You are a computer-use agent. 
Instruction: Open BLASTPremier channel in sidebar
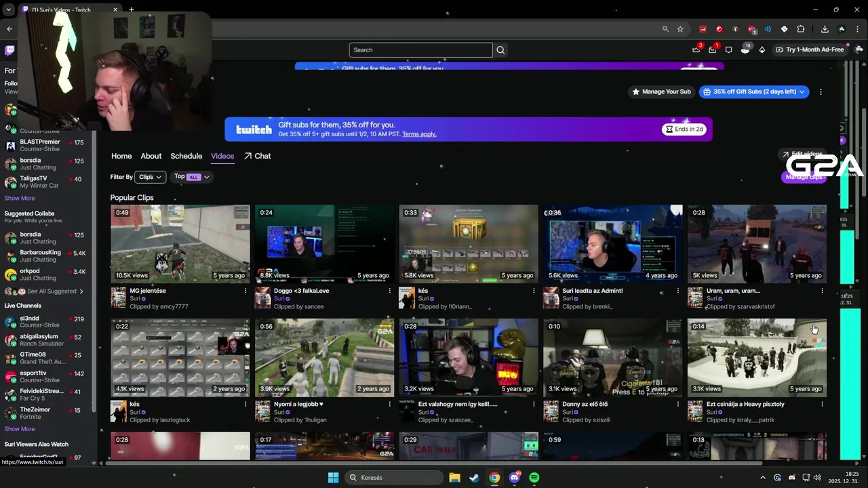[45, 145]
